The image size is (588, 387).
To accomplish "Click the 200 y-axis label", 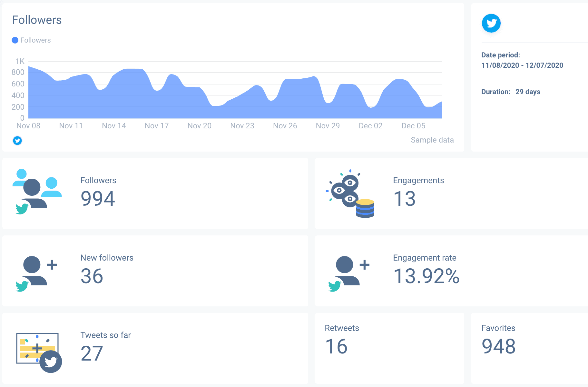I will (x=18, y=107).
